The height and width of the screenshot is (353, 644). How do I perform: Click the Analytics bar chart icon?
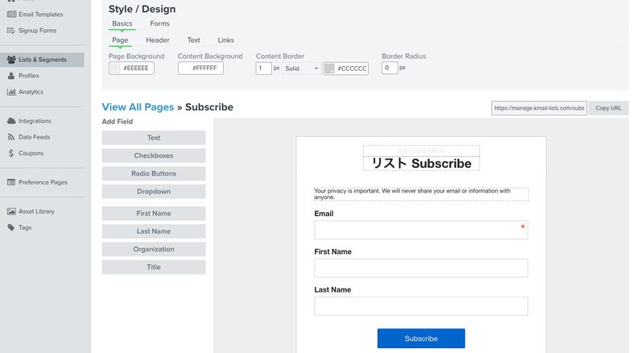[x=11, y=92]
